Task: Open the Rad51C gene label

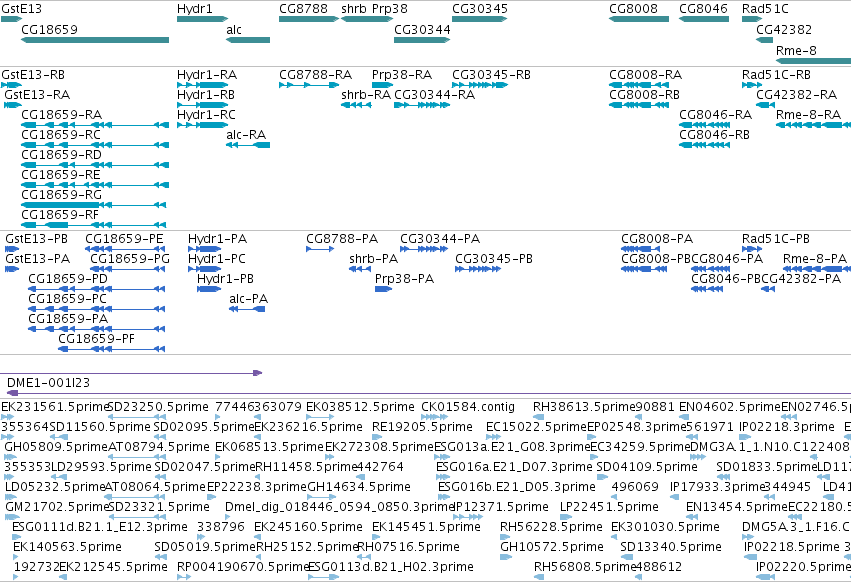Action: point(765,9)
